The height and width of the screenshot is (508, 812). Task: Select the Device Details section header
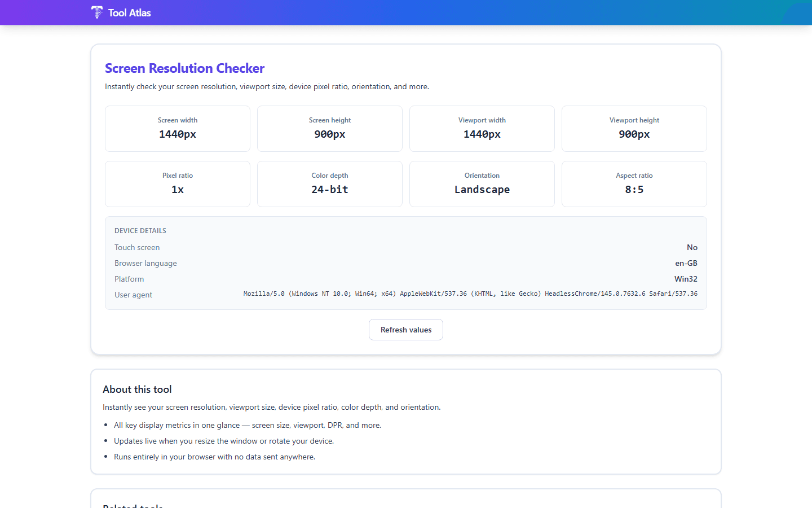click(140, 230)
